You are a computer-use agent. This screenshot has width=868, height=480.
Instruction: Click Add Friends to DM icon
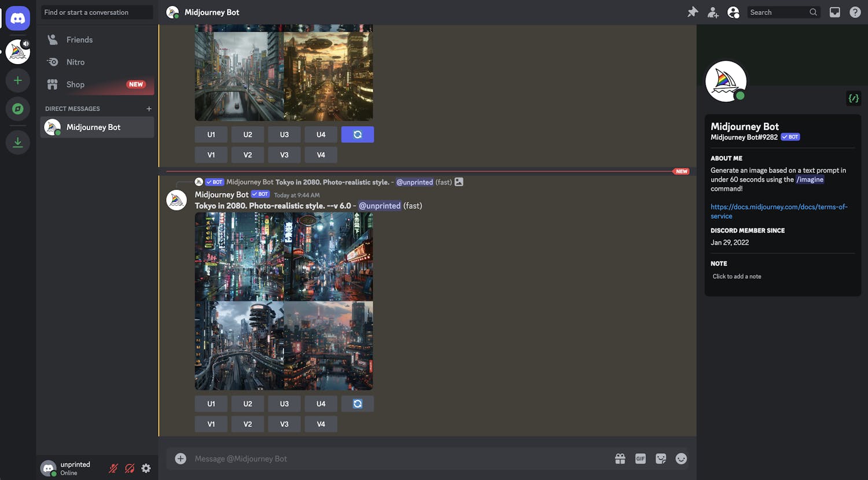(713, 12)
